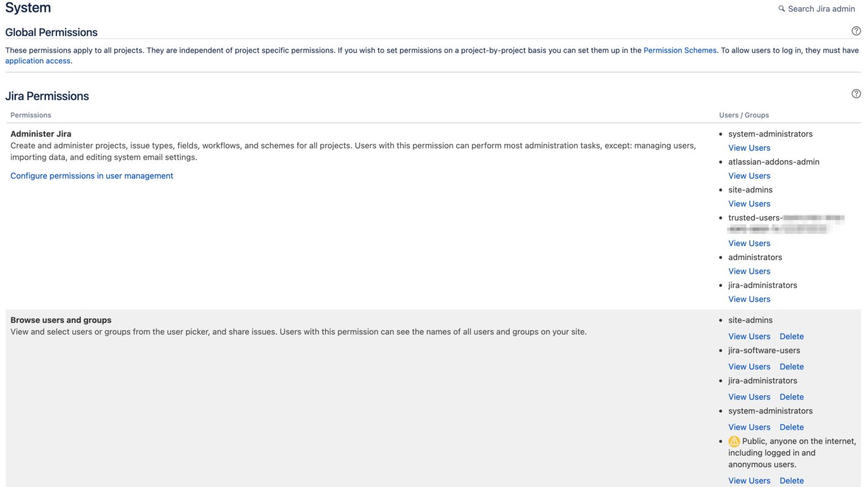Click the Global Permissions heading text
The image size is (868, 487).
click(x=51, y=32)
